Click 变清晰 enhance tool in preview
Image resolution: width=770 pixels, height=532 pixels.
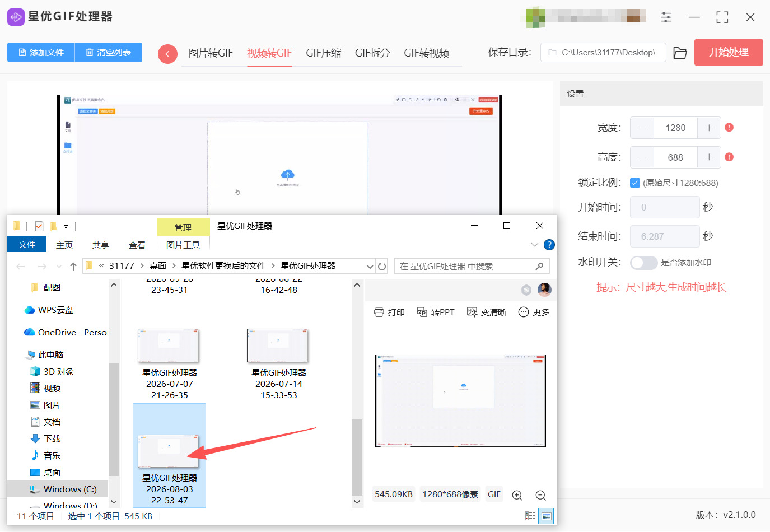coord(487,312)
